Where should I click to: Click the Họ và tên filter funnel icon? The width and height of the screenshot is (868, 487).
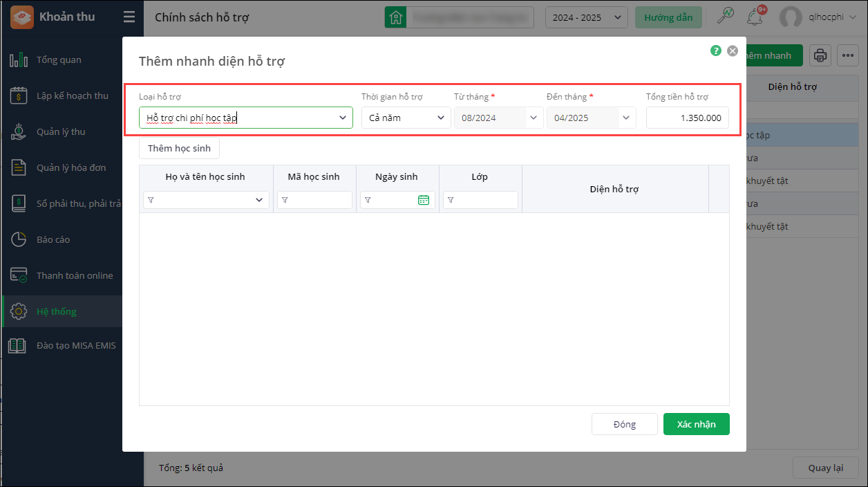(151, 200)
